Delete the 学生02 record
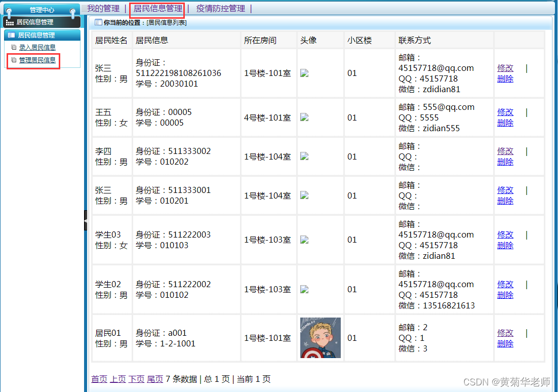 (x=505, y=295)
